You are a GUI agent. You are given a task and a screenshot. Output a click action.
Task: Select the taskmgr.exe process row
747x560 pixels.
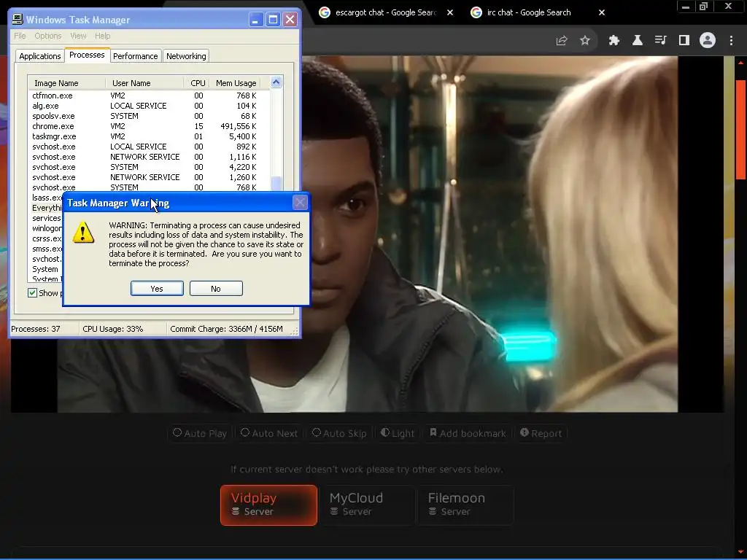click(144, 136)
